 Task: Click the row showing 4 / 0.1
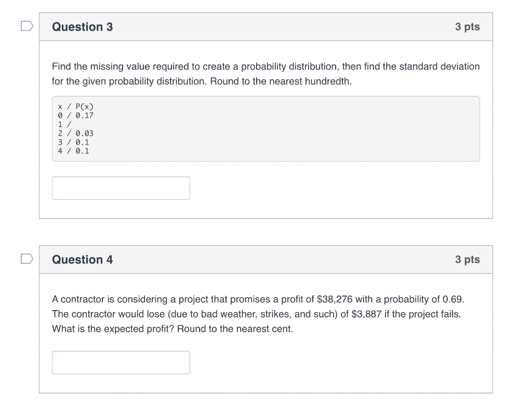[x=73, y=151]
